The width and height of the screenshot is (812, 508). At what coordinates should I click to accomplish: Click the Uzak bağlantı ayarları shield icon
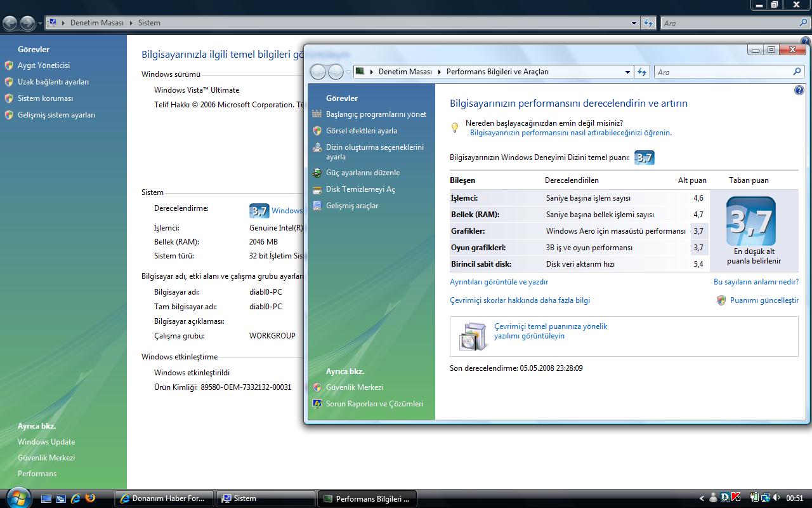pos(9,82)
